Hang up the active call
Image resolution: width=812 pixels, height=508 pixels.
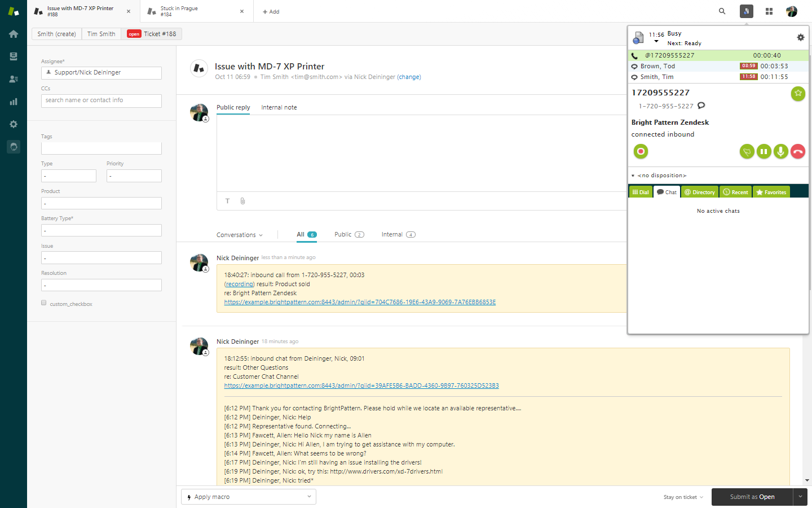pos(798,151)
